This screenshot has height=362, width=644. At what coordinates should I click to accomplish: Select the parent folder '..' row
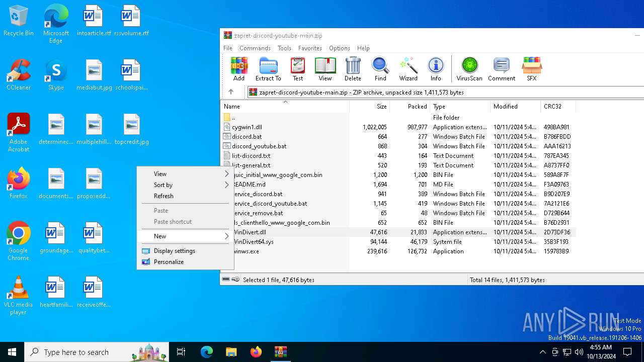pos(398,118)
